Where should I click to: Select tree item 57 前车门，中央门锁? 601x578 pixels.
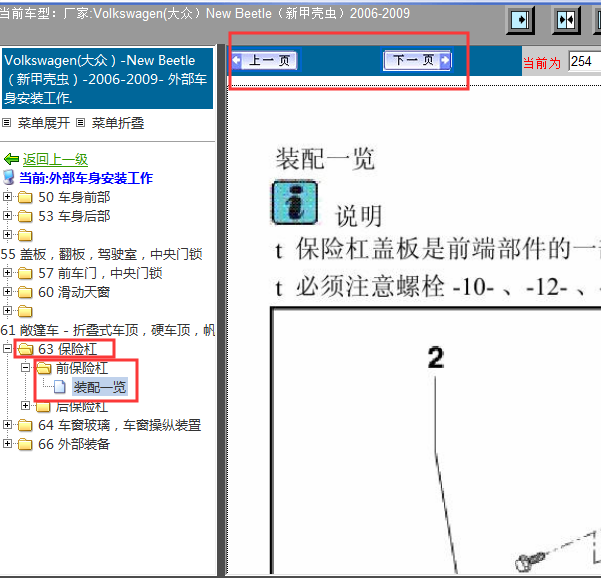(x=100, y=273)
